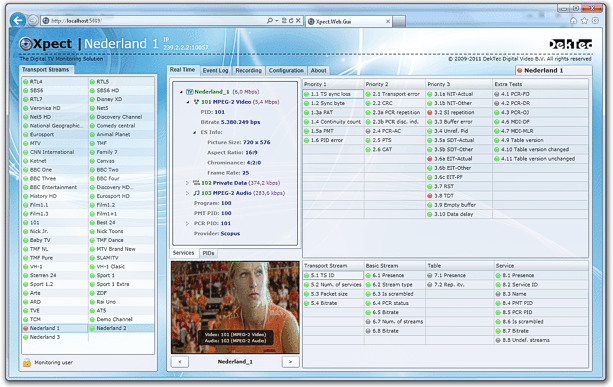Viewport: 613px width, 387px height.
Task: Click the Monitoring user lock icon
Action: pyautogui.click(x=27, y=363)
